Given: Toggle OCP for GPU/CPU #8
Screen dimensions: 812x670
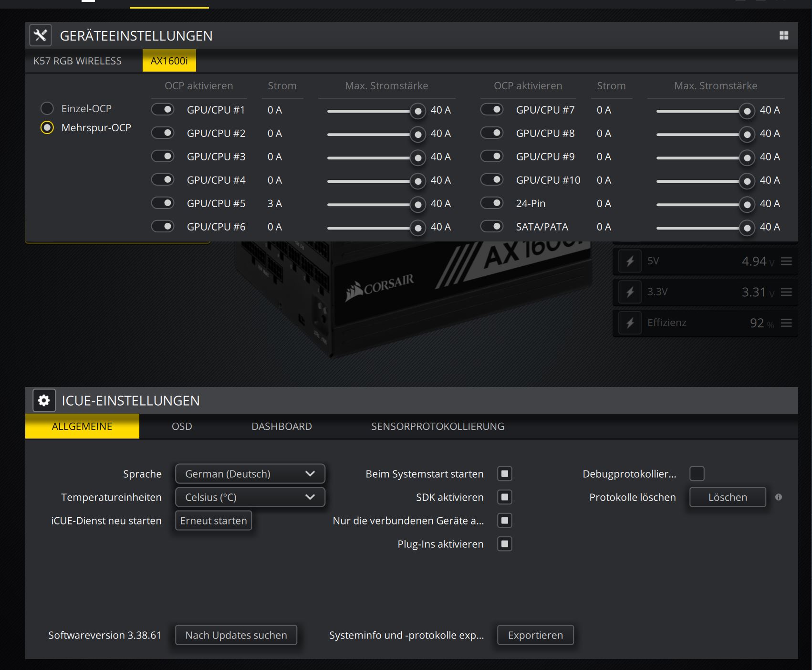Looking at the screenshot, I should 492,133.
